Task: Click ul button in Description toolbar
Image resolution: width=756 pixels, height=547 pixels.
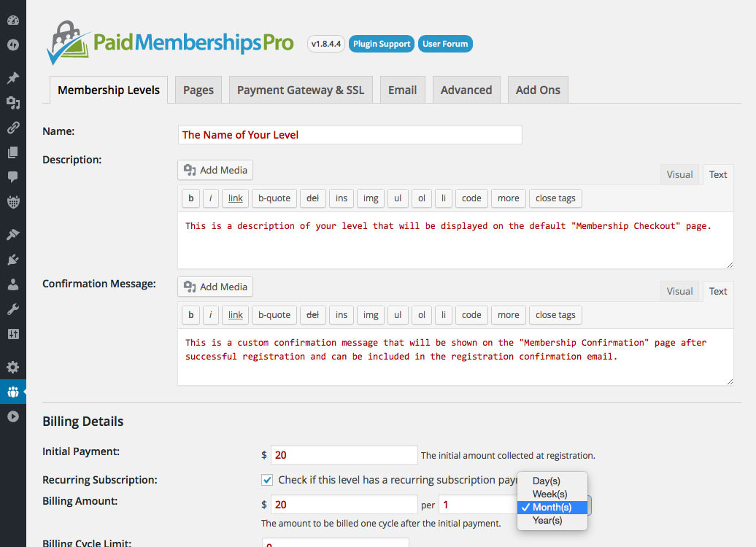Action: coord(398,198)
